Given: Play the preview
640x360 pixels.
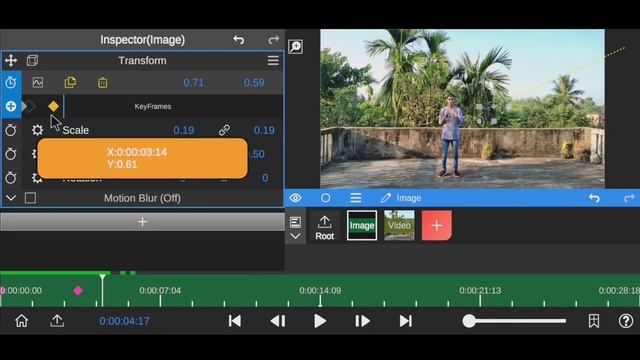Looking at the screenshot, I should (x=320, y=321).
